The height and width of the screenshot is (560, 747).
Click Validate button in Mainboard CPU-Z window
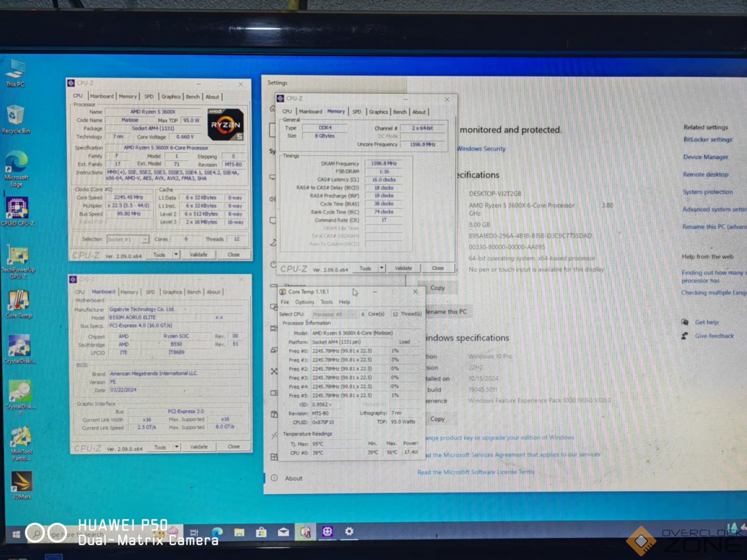pyautogui.click(x=198, y=447)
